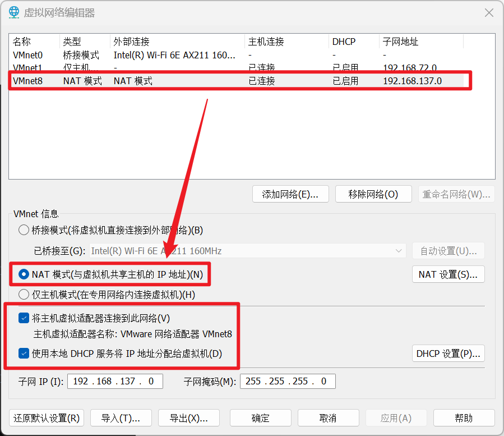Open the 已桥接至 adapter dropdown
504x436 pixels.
coord(247,251)
